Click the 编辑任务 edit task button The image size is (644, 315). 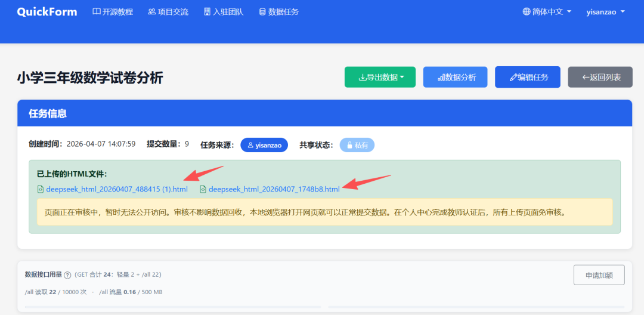click(527, 77)
